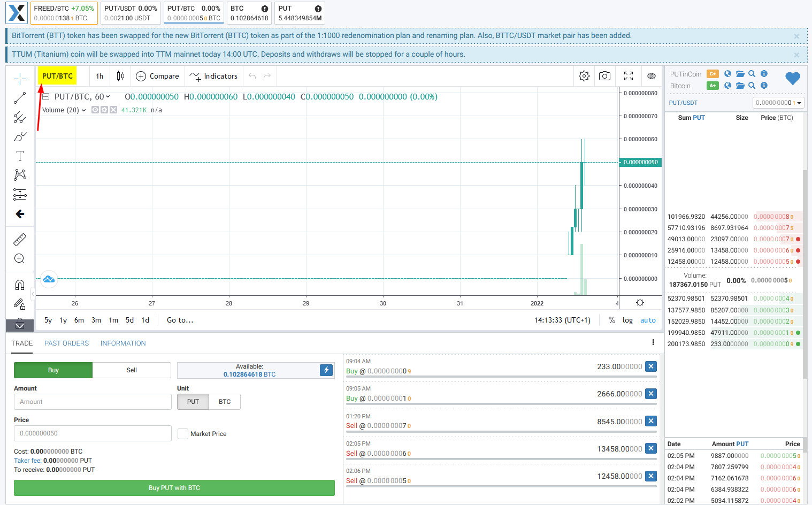Open chart settings gear
This screenshot has height=505, width=812.
[x=584, y=76]
